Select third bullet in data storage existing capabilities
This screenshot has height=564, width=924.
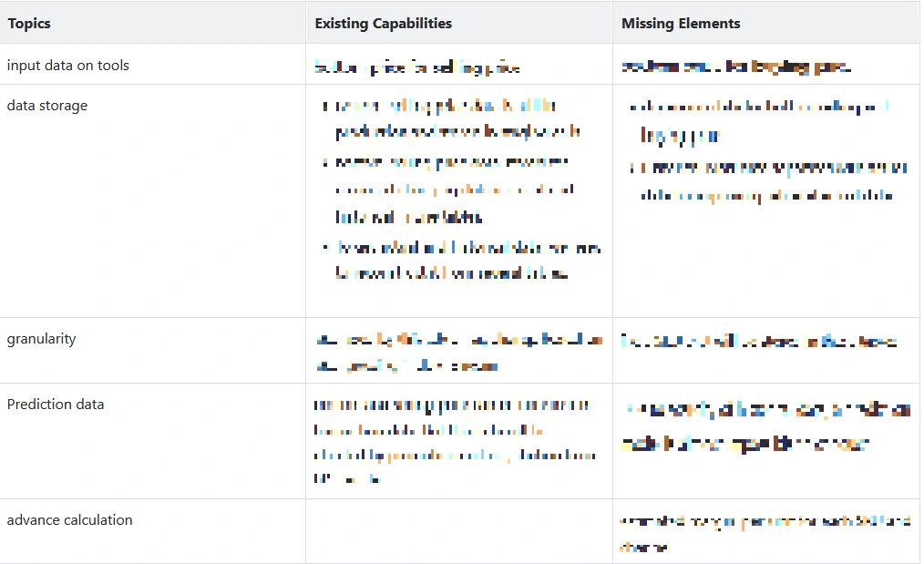point(465,260)
